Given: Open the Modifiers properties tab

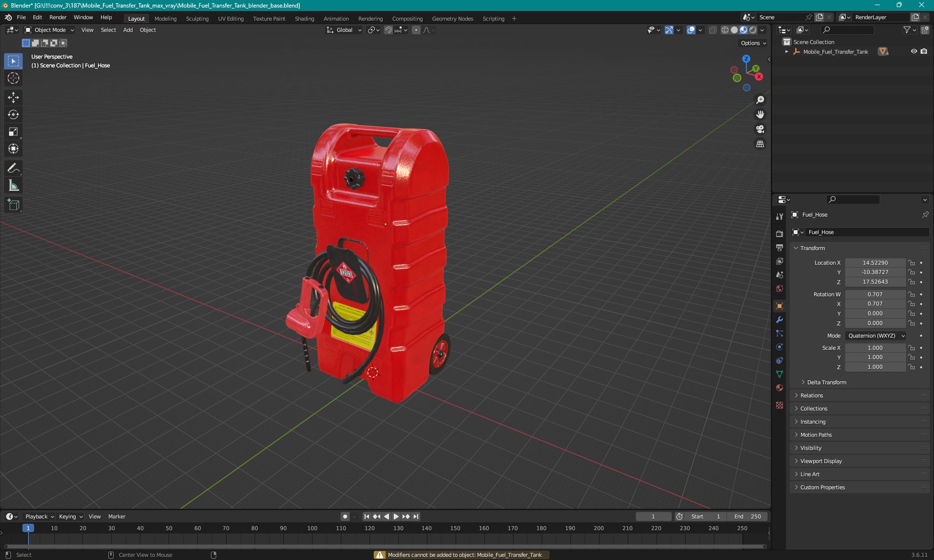Looking at the screenshot, I should pyautogui.click(x=779, y=320).
